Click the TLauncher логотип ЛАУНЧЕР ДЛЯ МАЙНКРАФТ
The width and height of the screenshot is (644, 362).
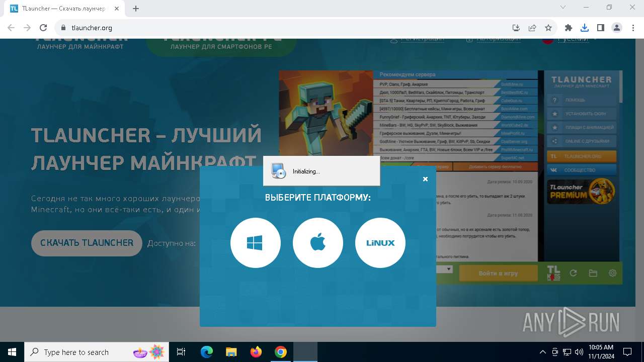(80, 44)
